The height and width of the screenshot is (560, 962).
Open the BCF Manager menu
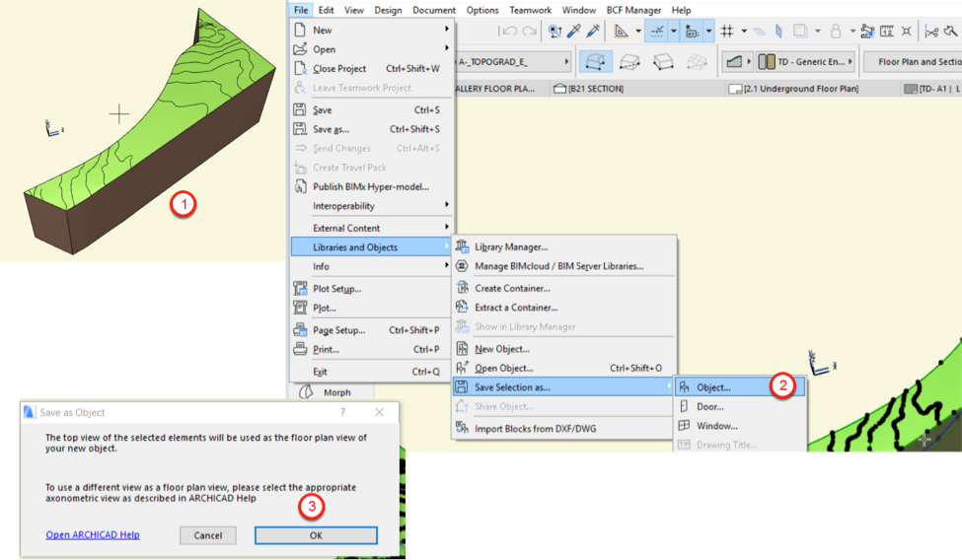pos(633,10)
